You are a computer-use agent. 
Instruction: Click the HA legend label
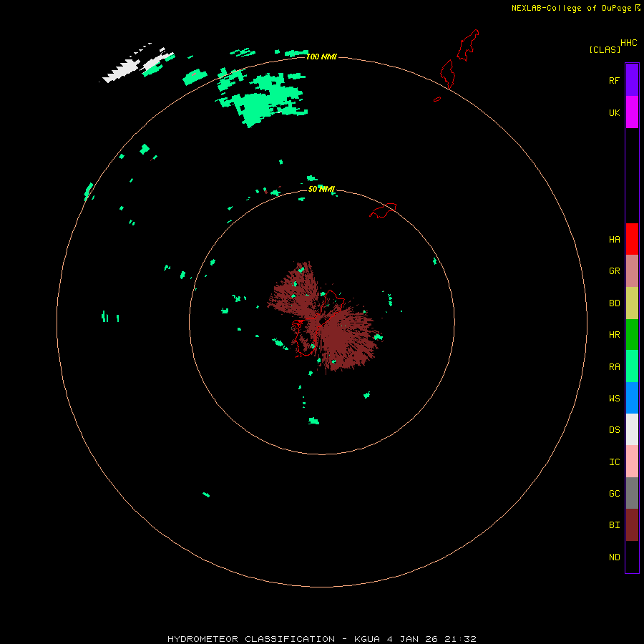[614, 240]
